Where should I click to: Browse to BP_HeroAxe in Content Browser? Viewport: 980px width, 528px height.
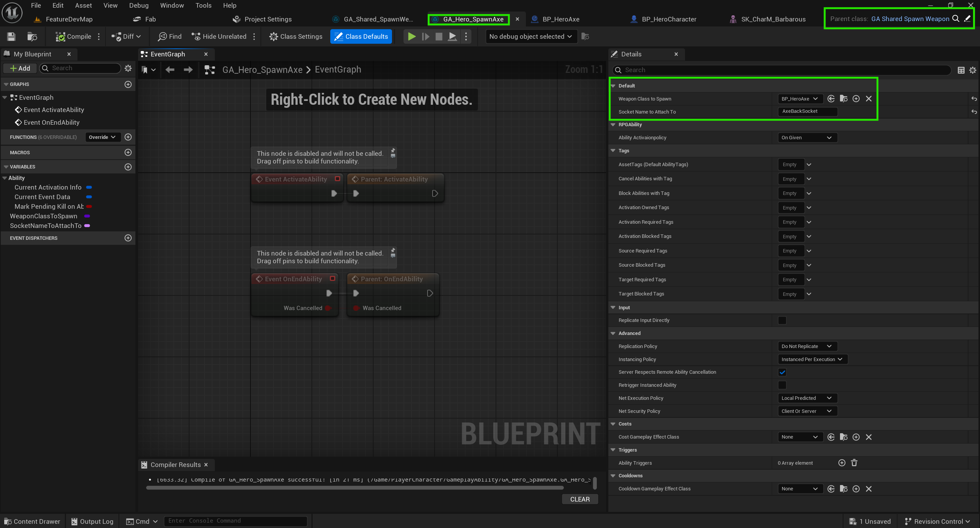[x=843, y=99]
